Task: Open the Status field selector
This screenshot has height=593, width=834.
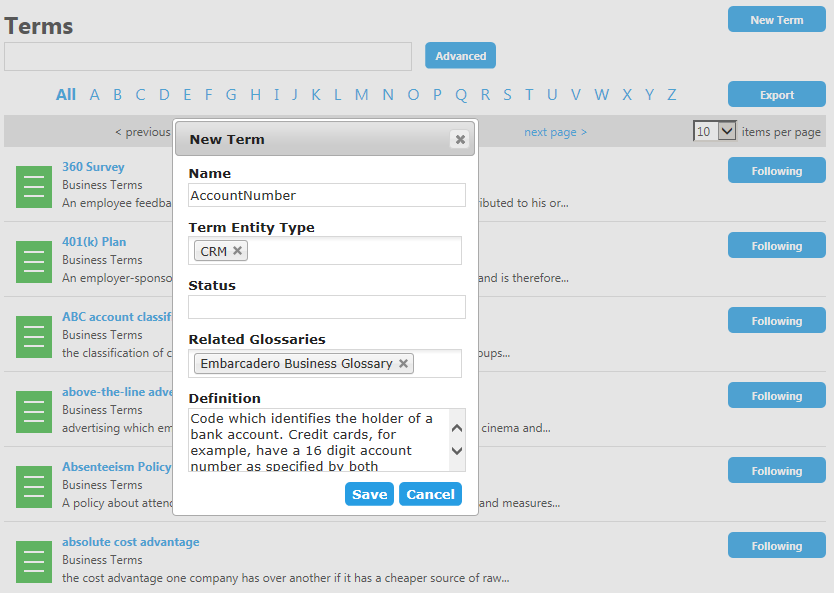Action: 327,307
